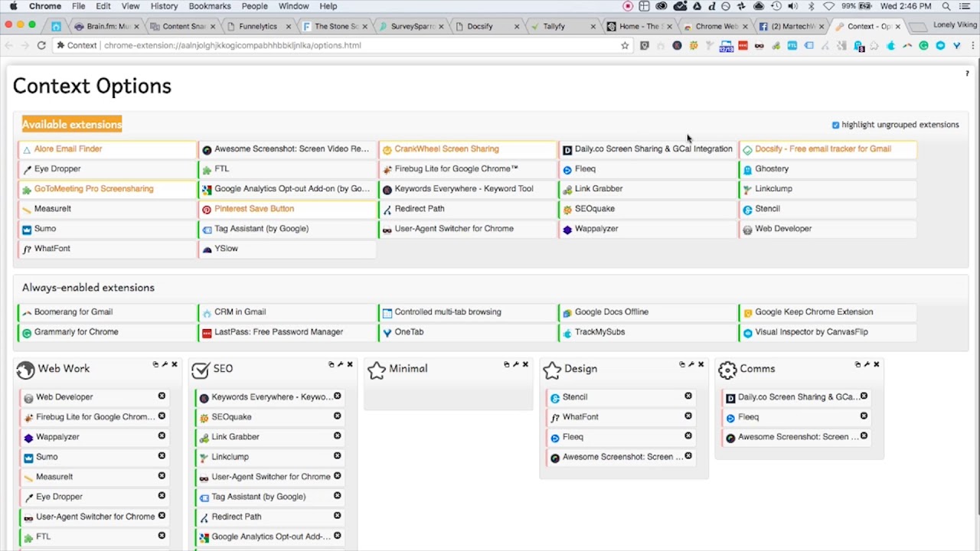Delete the Minimal group
The height and width of the screenshot is (551, 980).
525,364
